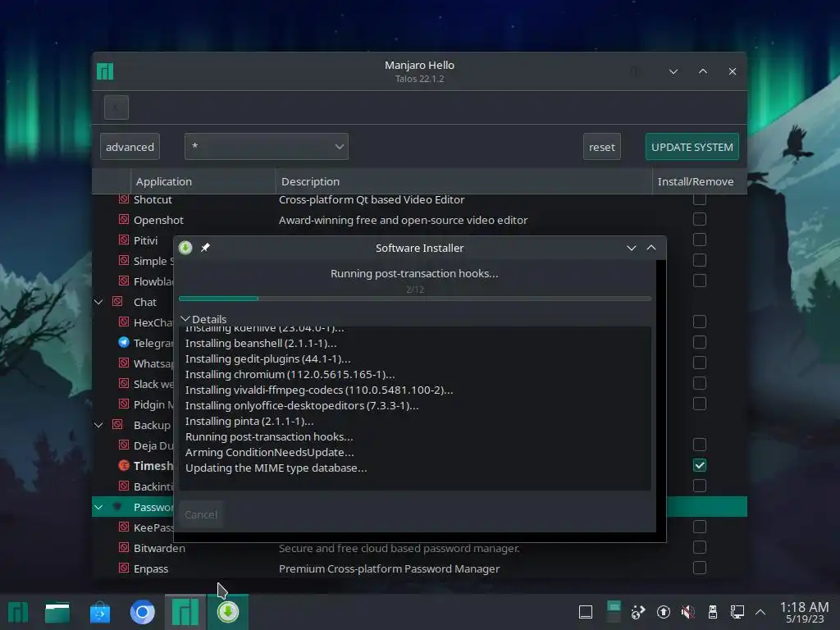Viewport: 840px width, 630px height.
Task: Click the log line 'Arming ConditionNeedsUpdate...'
Action: click(269, 452)
